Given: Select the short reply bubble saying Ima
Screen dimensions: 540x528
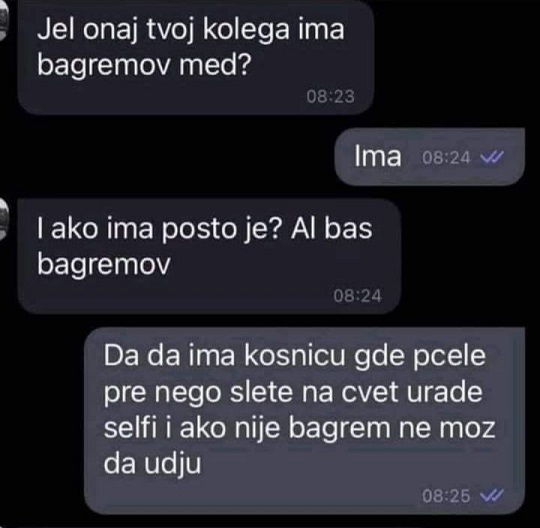Looking at the screenshot, I should (x=430, y=156).
